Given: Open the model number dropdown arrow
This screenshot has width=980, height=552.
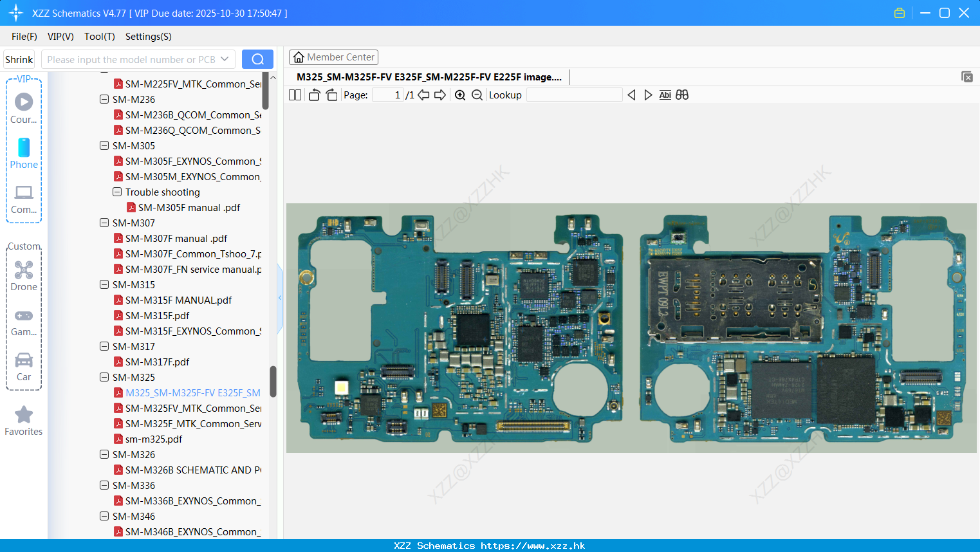Looking at the screenshot, I should pyautogui.click(x=225, y=59).
